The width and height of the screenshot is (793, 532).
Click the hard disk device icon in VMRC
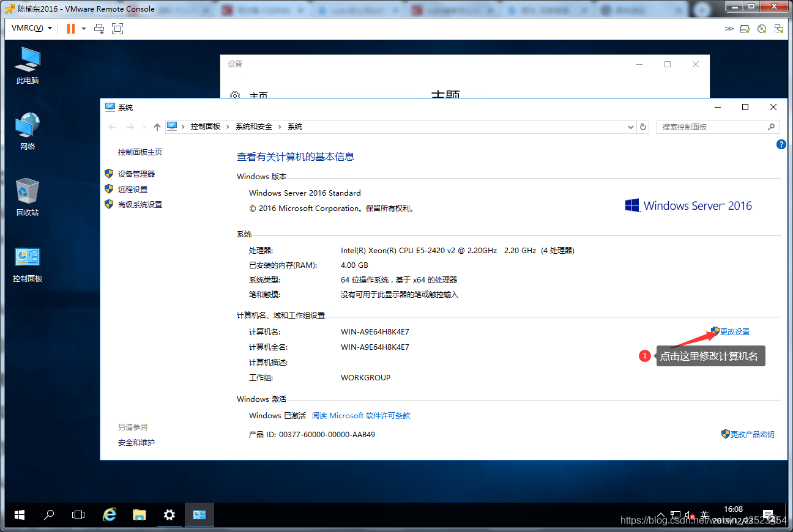(x=745, y=29)
